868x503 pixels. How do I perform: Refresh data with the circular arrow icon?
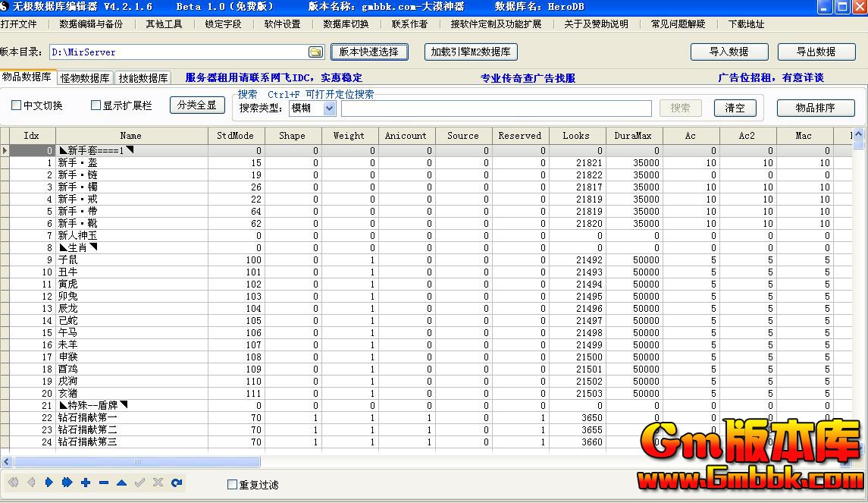click(177, 483)
